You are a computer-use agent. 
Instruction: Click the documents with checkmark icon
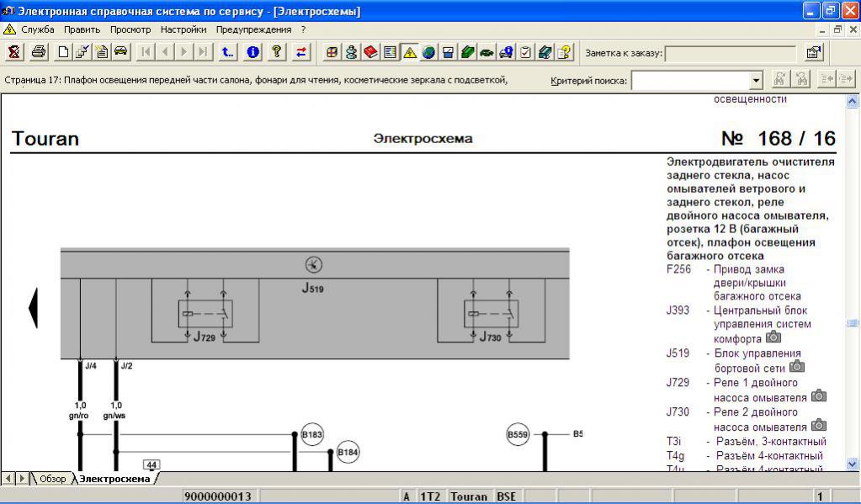pos(82,52)
